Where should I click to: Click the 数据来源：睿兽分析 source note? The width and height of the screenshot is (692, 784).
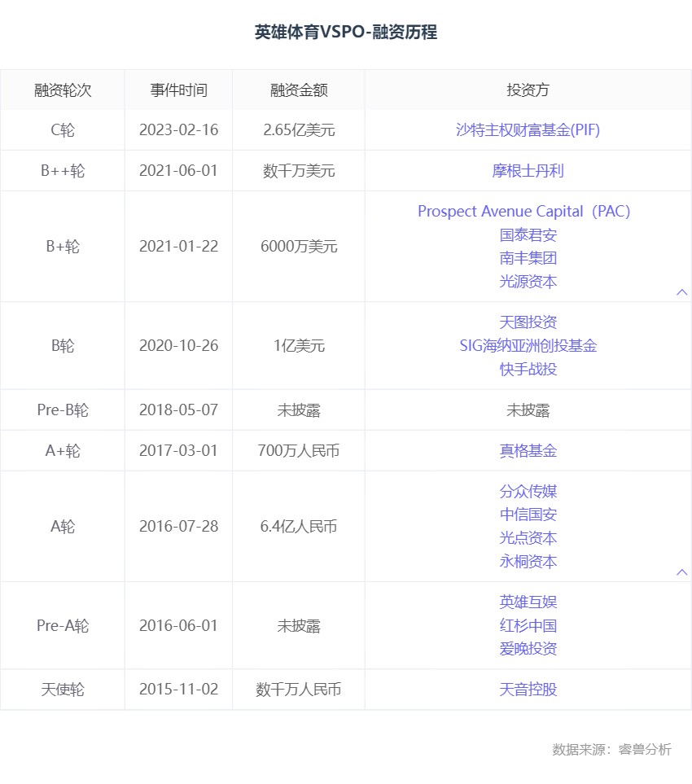click(611, 750)
